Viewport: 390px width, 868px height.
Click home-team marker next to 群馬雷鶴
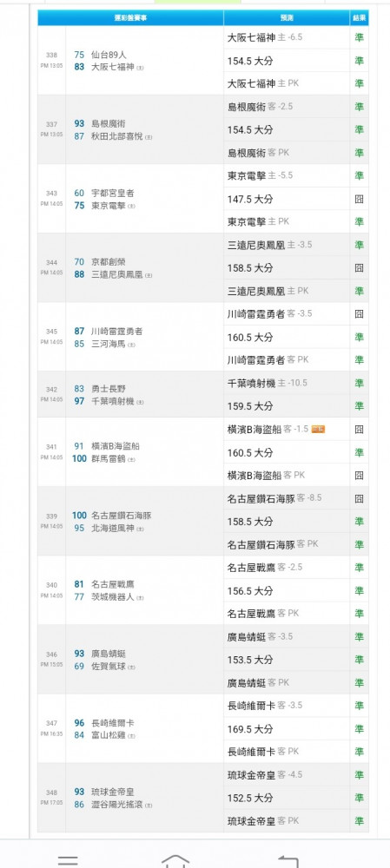(x=131, y=459)
